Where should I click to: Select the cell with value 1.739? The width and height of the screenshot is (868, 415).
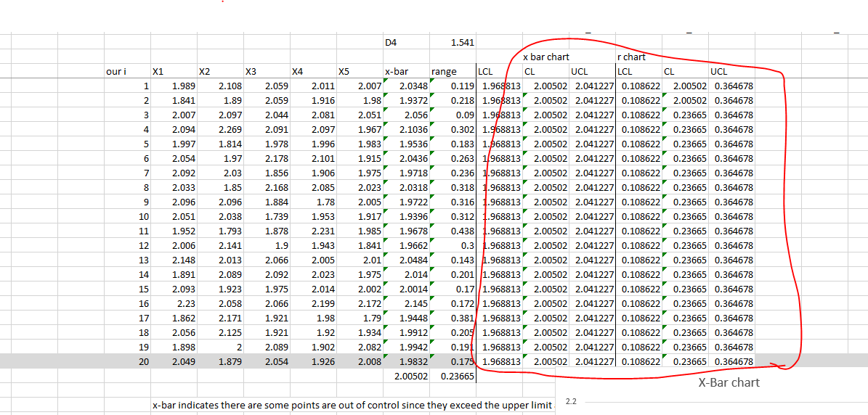(267, 216)
